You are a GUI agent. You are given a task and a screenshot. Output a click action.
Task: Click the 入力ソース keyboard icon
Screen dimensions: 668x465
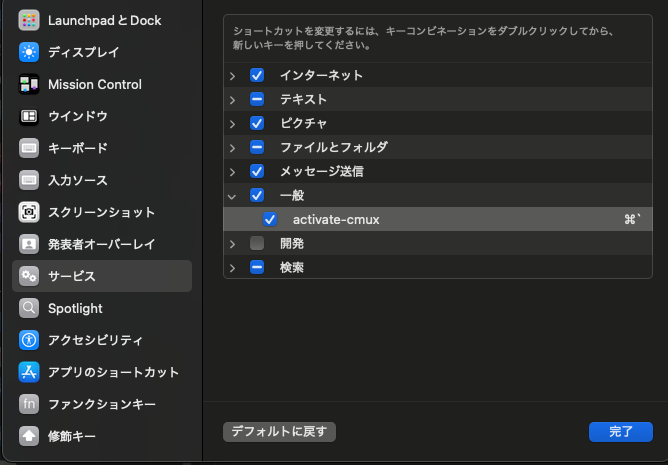(29, 180)
